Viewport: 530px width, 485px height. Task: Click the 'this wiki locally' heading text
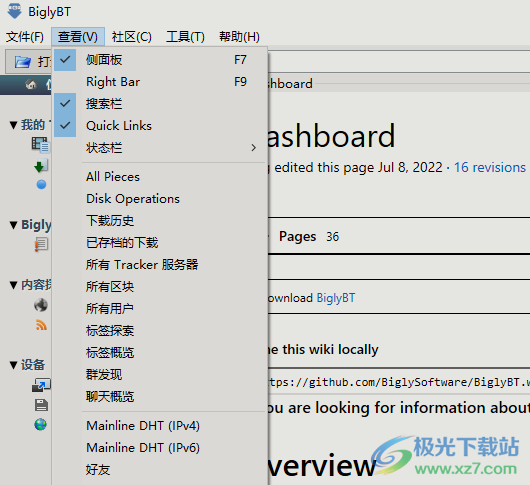330,349
